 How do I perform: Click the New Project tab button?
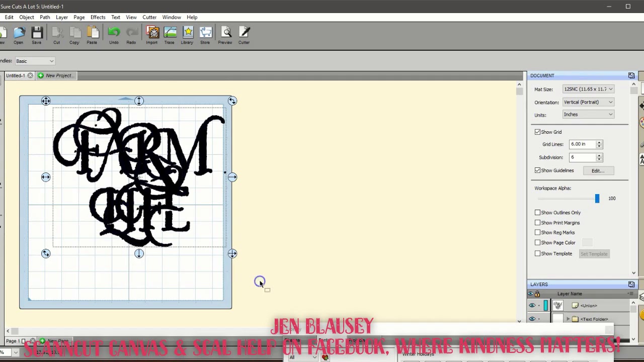[x=55, y=75]
